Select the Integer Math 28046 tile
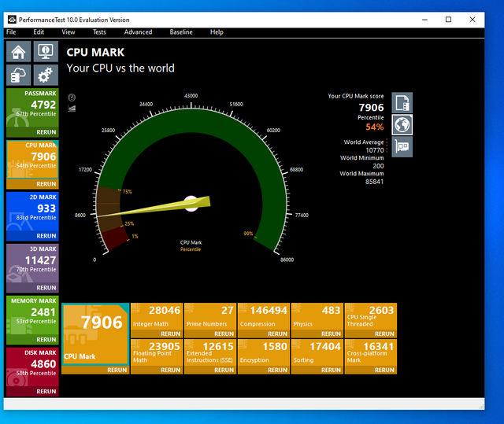The height and width of the screenshot is (424, 504). click(157, 316)
